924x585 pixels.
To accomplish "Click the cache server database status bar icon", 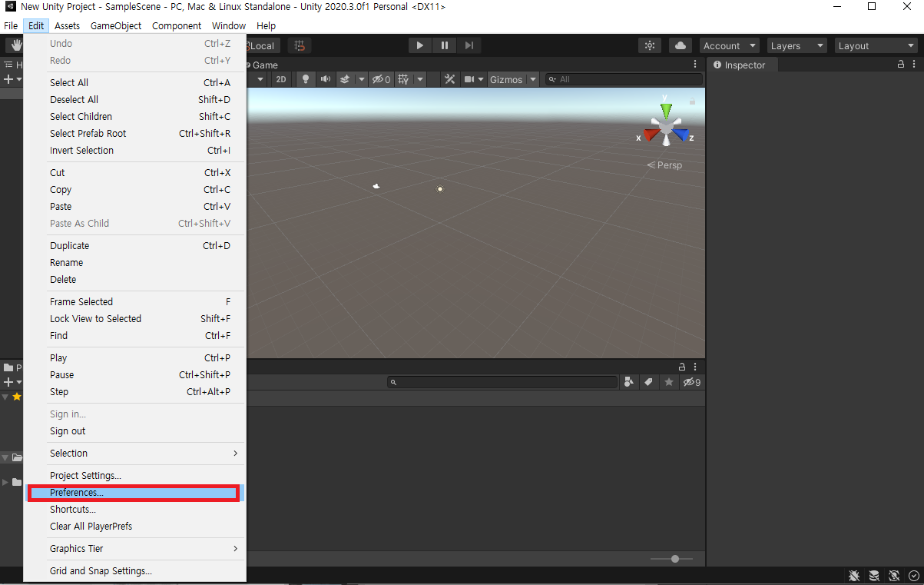I will tap(874, 576).
